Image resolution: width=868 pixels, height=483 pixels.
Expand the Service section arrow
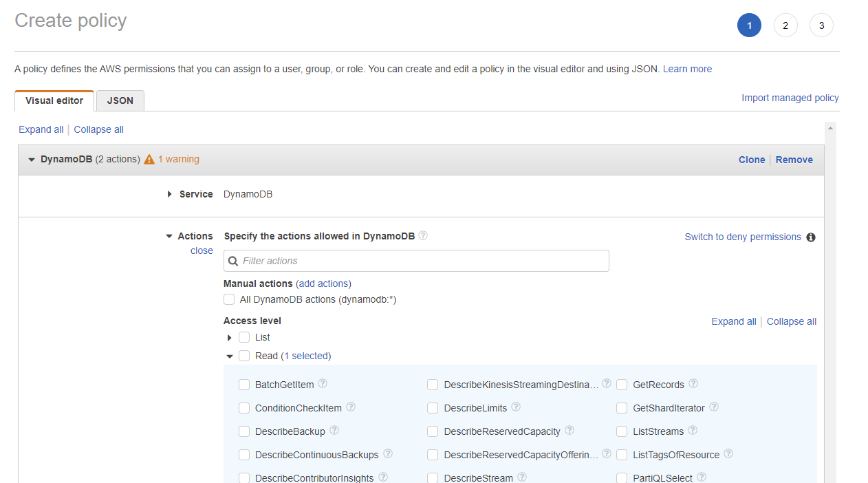(x=169, y=194)
